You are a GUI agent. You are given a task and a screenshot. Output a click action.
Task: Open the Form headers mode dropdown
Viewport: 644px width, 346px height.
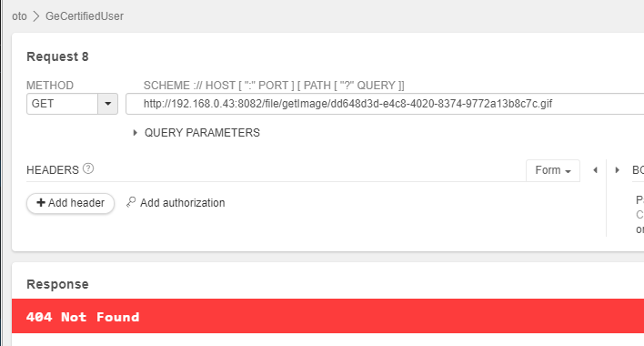coord(553,170)
